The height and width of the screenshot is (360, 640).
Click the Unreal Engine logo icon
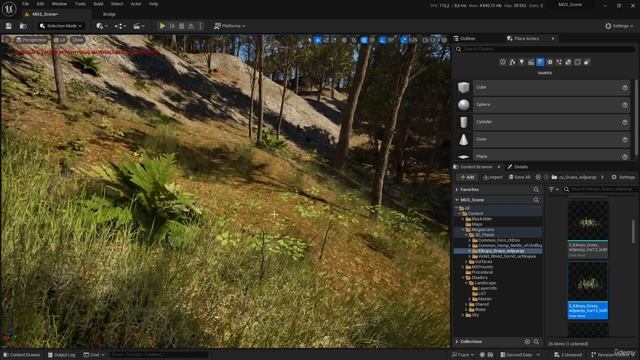pyautogui.click(x=9, y=9)
